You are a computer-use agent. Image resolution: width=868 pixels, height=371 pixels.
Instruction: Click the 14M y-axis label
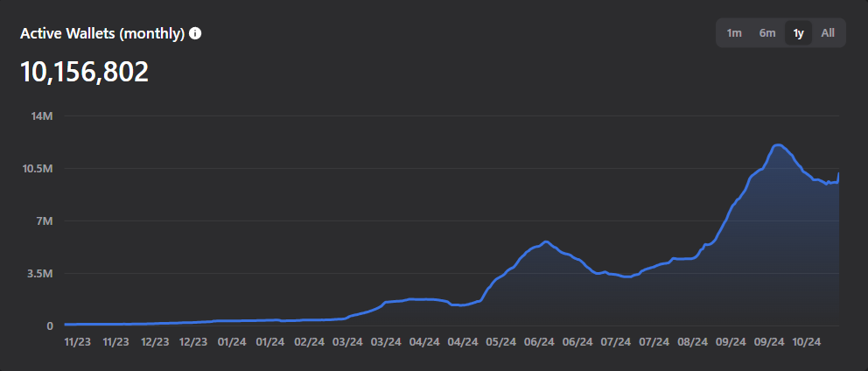42,115
